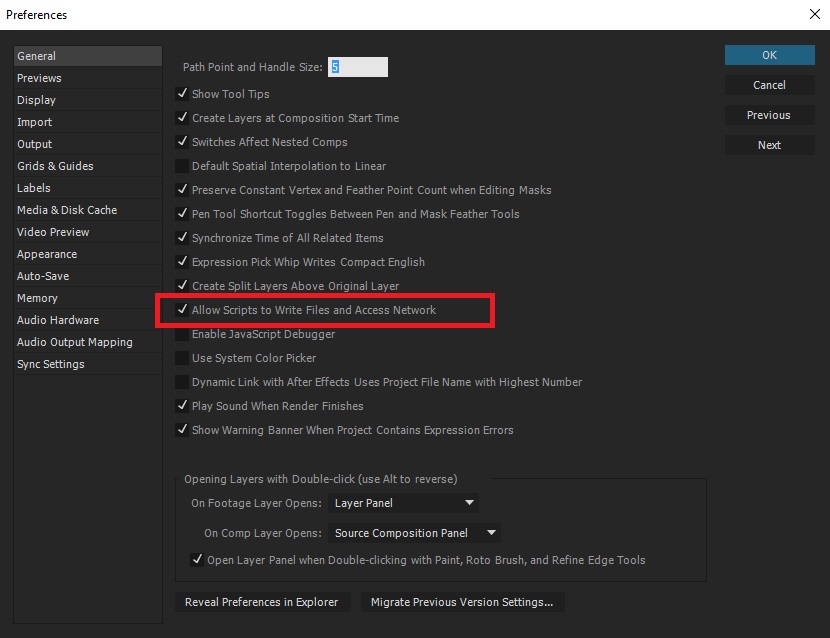Select the General preferences category
Screen dimensions: 830x638
88,56
